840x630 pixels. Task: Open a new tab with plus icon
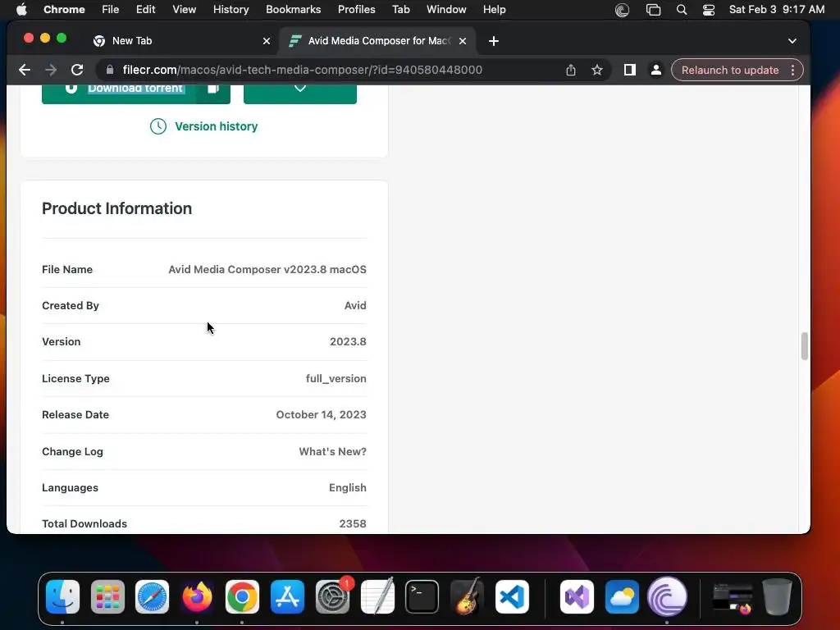click(493, 41)
